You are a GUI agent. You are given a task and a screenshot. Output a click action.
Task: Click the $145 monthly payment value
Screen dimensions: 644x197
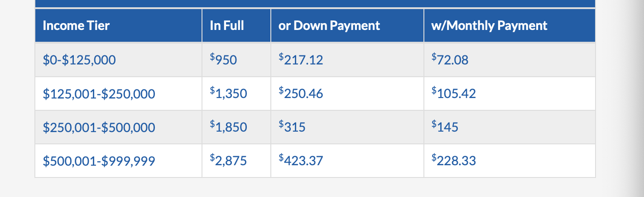tap(445, 127)
